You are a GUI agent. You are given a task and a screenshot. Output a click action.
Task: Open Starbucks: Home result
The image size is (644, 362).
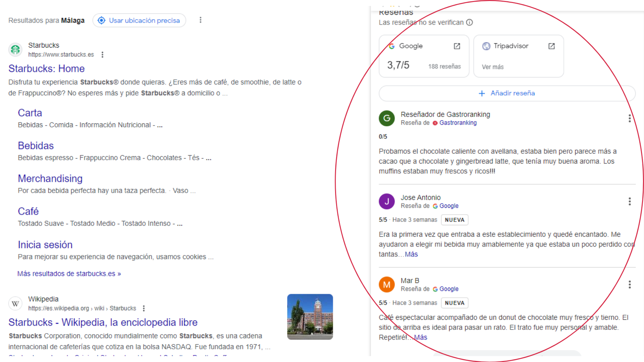tap(46, 68)
